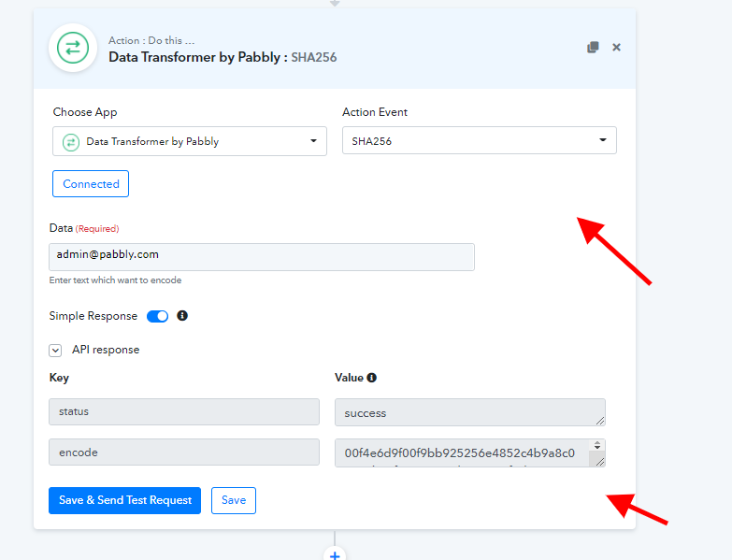Toggle the Simple Response switch
The image size is (732, 560).
pos(157,316)
